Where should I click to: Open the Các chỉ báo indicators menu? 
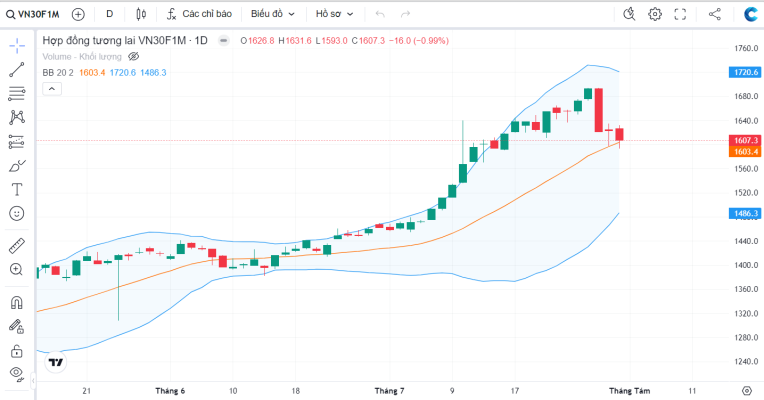coord(199,14)
